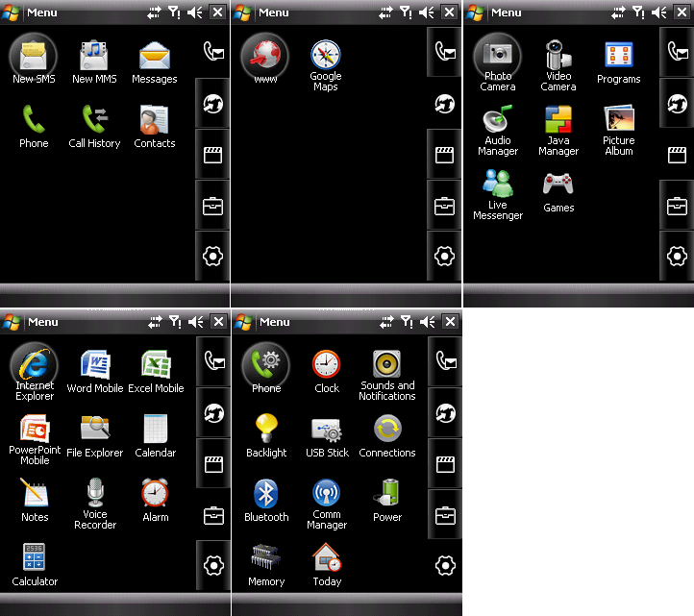This screenshot has height=616, width=694.
Task: Select multimedia clapperboard tab in Photo Camera screen
Action: [678, 155]
